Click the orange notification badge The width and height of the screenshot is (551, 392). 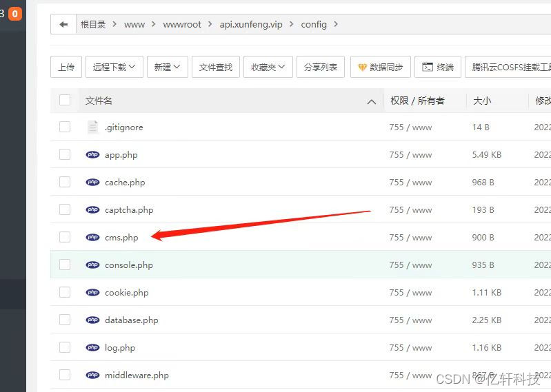(x=14, y=14)
